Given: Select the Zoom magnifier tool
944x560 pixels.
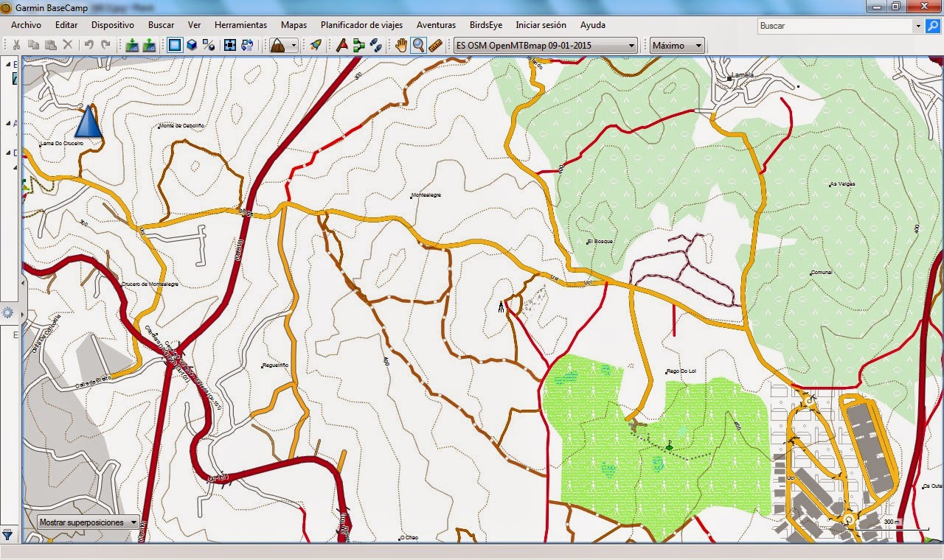Looking at the screenshot, I should (x=419, y=45).
